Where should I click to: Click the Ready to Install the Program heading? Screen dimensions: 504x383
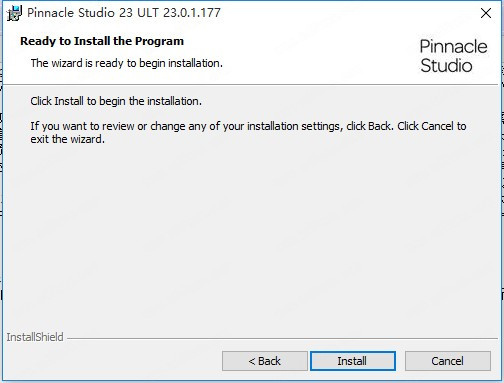point(102,41)
